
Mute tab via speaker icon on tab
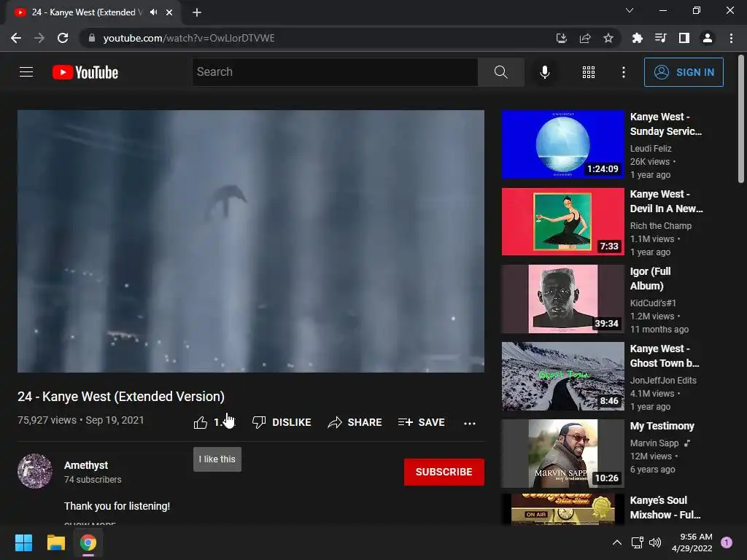pos(153,12)
